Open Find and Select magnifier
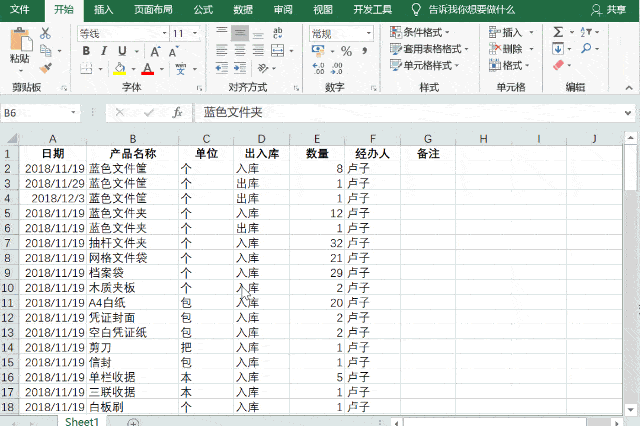 pyautogui.click(x=586, y=48)
